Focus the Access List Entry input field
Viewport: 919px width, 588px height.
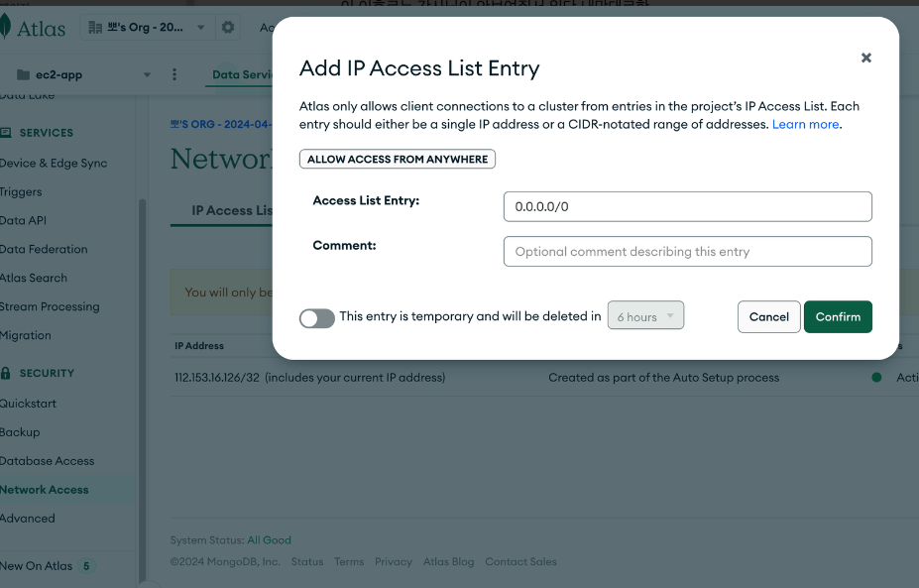[687, 206]
